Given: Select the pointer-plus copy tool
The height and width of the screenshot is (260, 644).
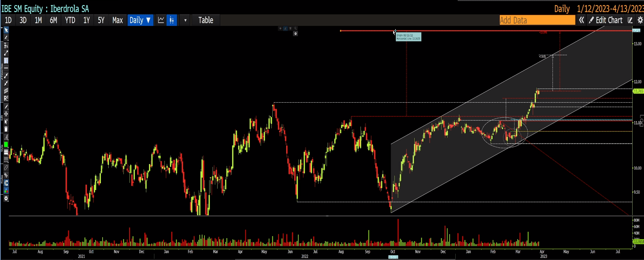Looking at the screenshot, I should pos(6,121).
